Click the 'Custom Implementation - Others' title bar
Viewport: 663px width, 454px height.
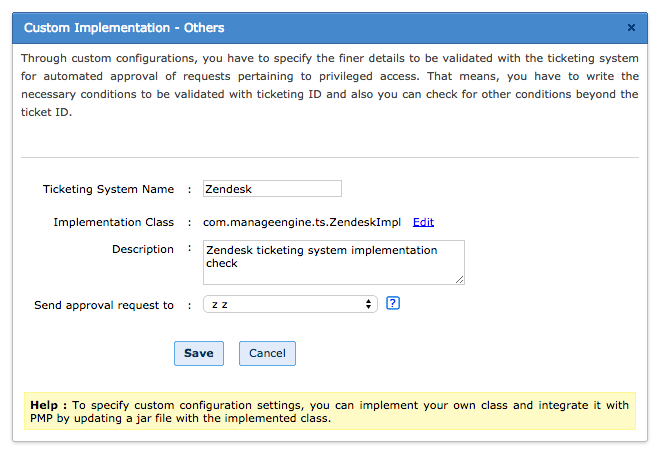click(300, 28)
